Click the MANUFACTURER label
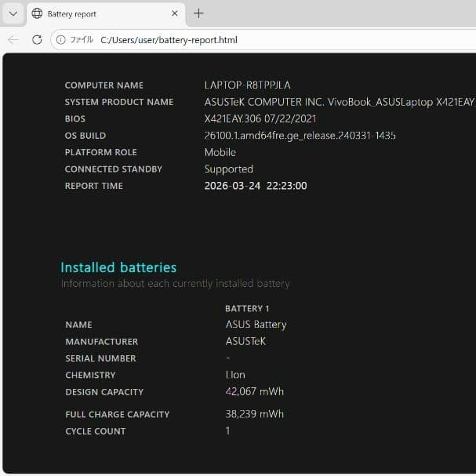The width and height of the screenshot is (476, 476). click(x=102, y=342)
